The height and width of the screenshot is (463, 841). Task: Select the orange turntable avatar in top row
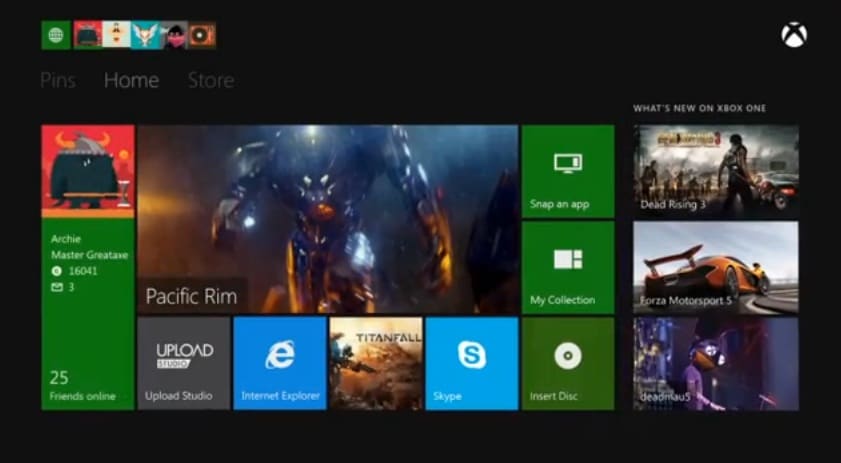click(202, 35)
